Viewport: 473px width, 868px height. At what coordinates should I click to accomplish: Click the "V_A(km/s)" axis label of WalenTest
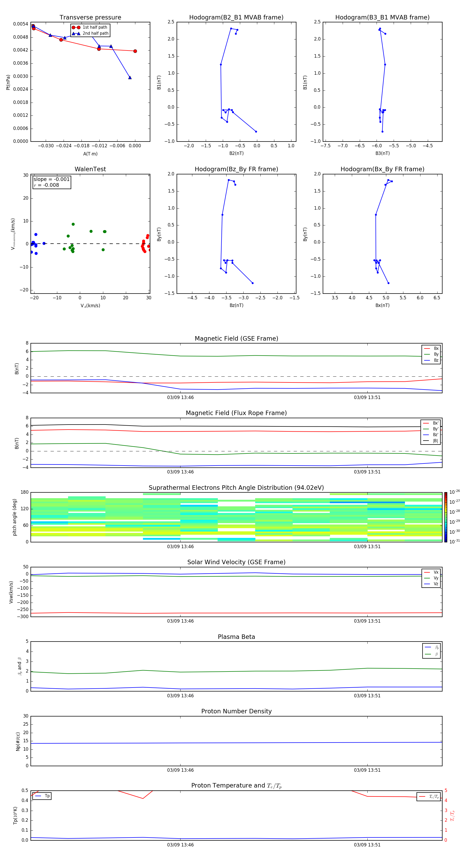[90, 306]
